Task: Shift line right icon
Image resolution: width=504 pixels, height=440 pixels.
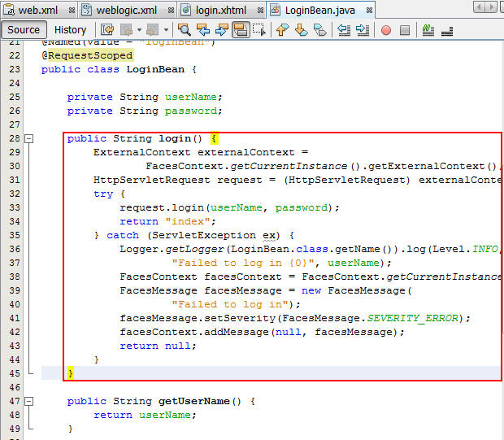Action: (x=363, y=30)
